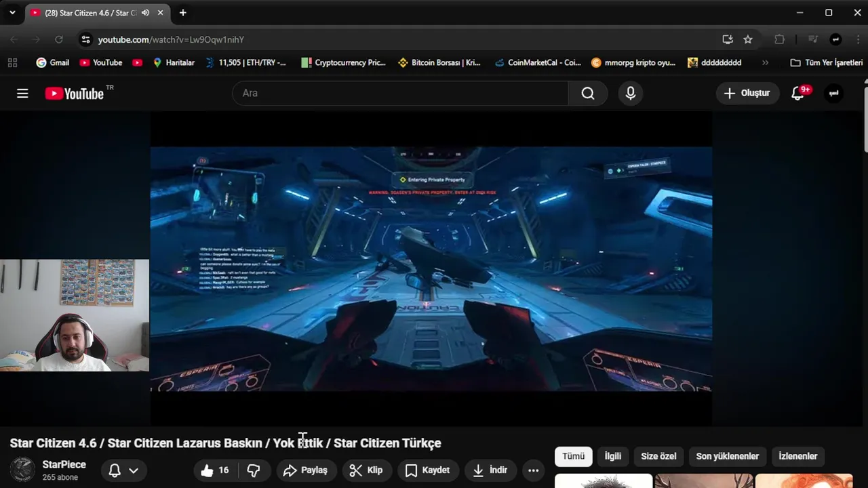Mute the tab via speaker icon

point(145,13)
